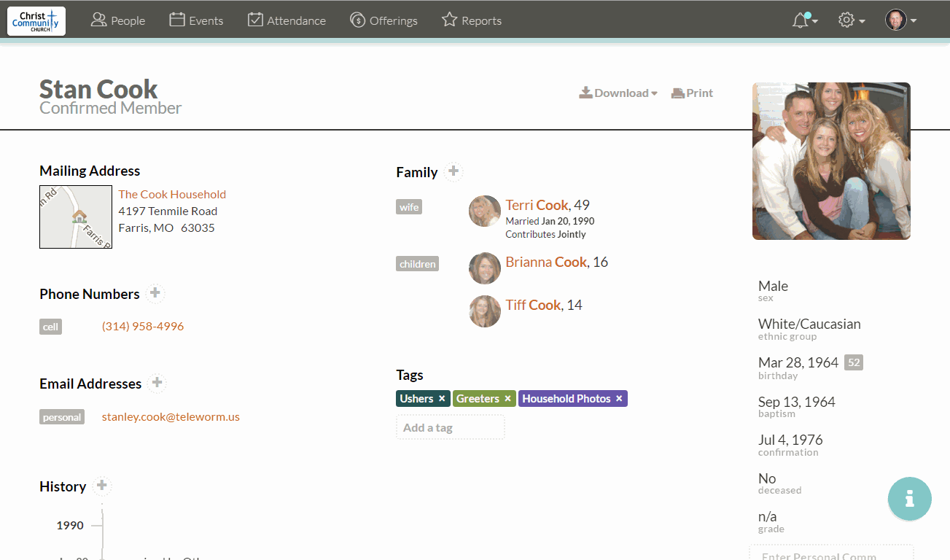Viewport: 950px width, 560px height.
Task: Open the Offerings menu
Action: point(383,20)
